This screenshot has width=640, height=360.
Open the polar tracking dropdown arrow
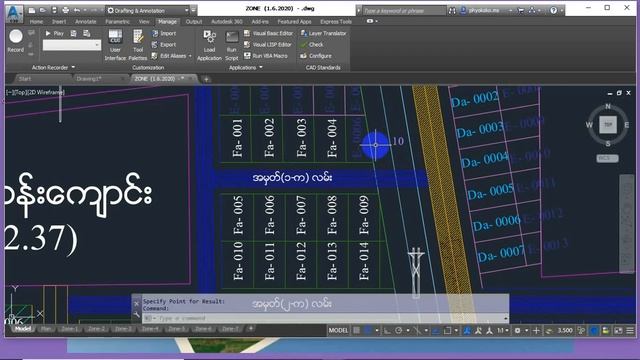408,330
